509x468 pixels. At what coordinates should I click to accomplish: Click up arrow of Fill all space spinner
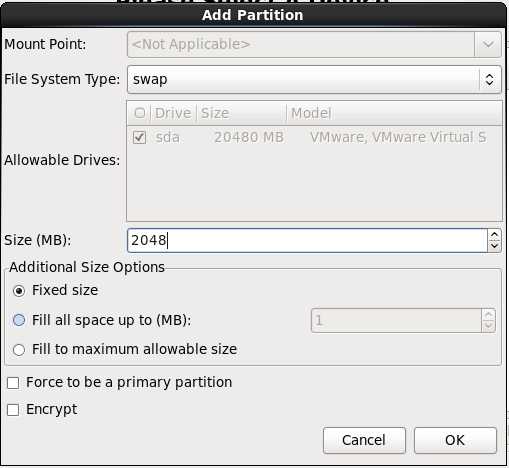tap(489, 315)
